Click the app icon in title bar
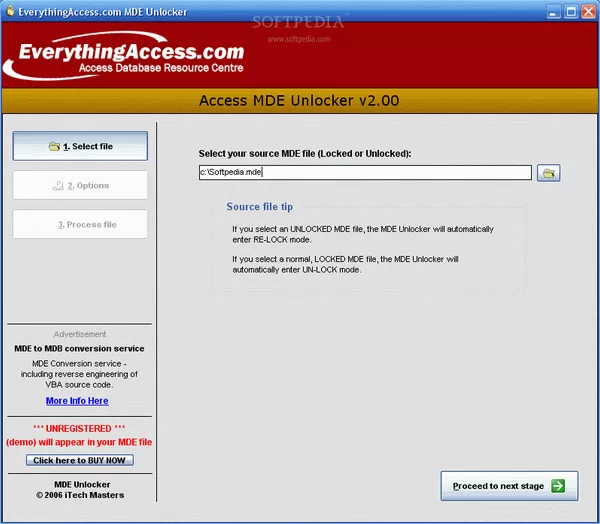The height and width of the screenshot is (524, 600). pyautogui.click(x=10, y=11)
